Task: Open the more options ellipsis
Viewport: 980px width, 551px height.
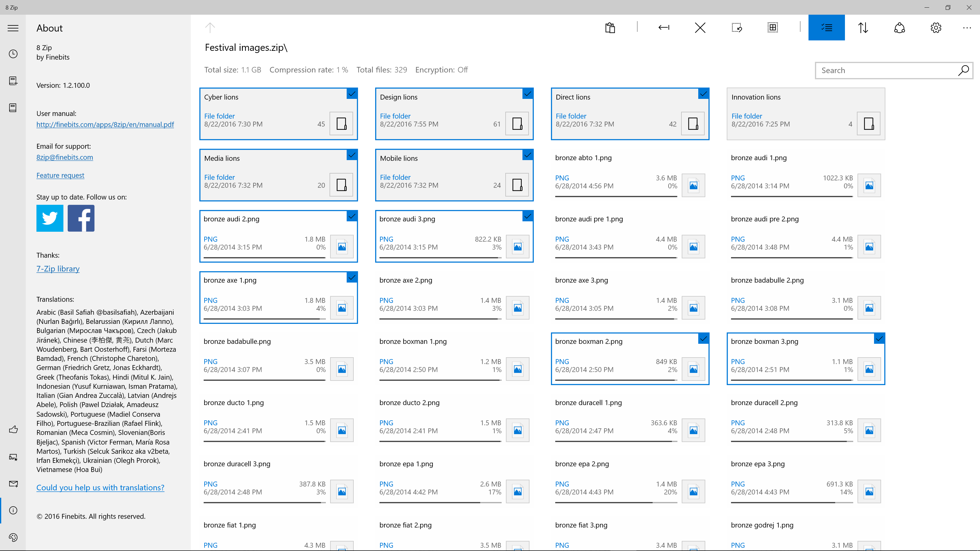Action: [x=967, y=27]
